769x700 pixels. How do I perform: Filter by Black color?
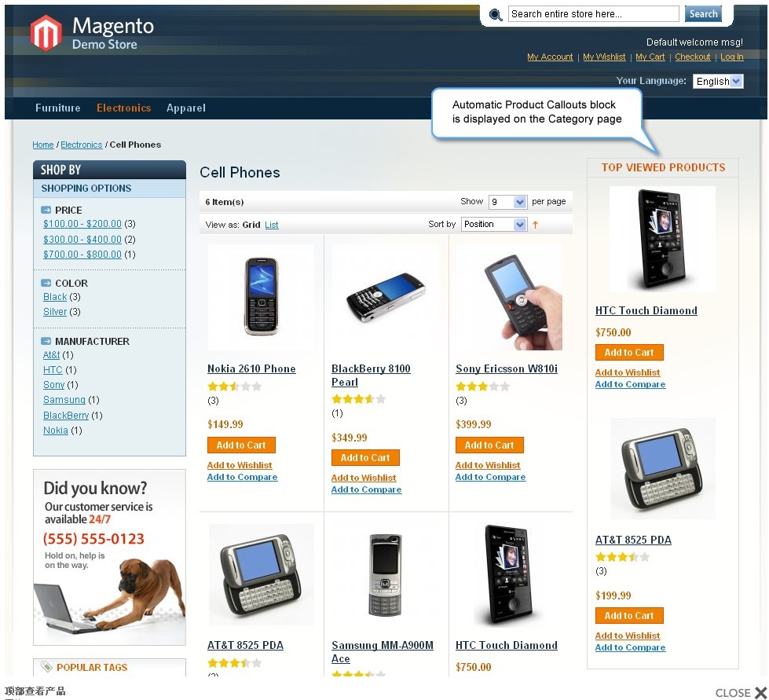[x=55, y=297]
